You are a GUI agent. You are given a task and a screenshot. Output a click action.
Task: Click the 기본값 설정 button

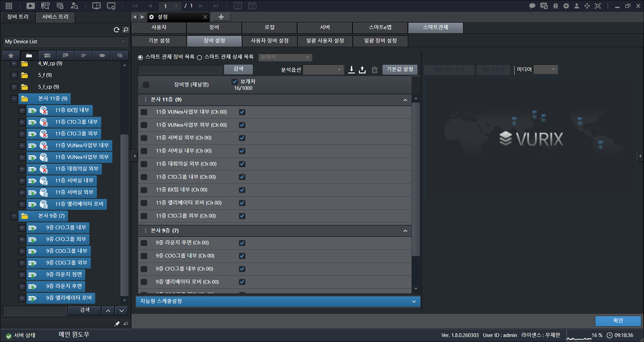(x=400, y=69)
